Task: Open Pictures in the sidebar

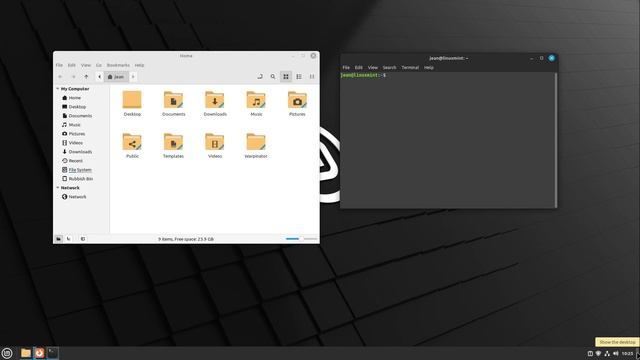Action: click(x=73, y=134)
